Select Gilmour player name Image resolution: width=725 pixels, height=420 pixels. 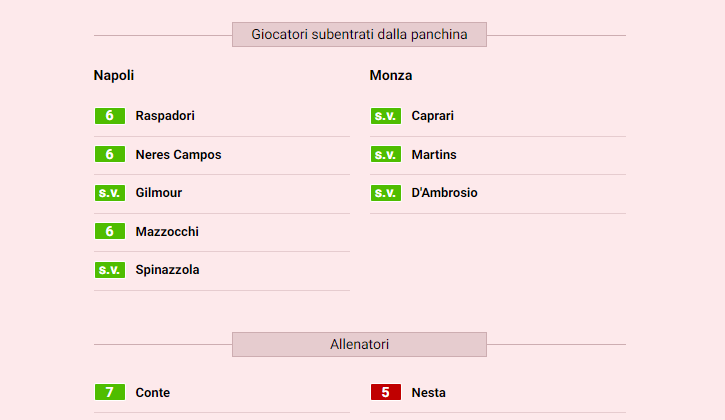(x=159, y=193)
